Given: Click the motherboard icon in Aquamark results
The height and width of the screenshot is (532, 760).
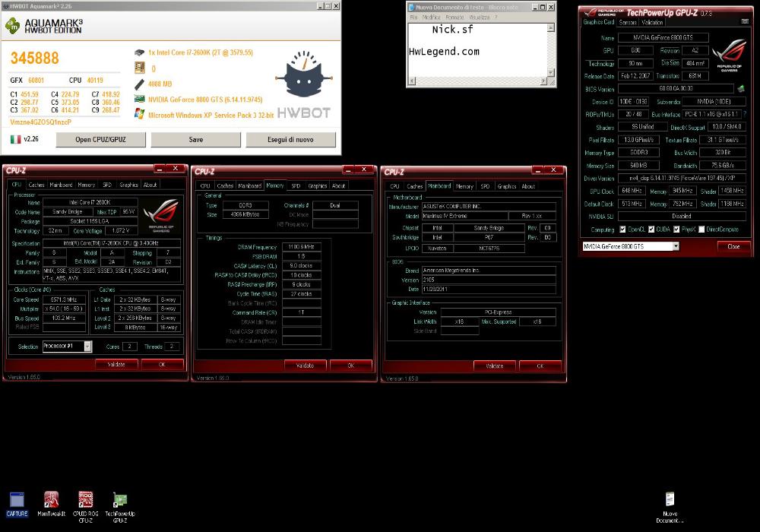Looking at the screenshot, I should [140, 68].
